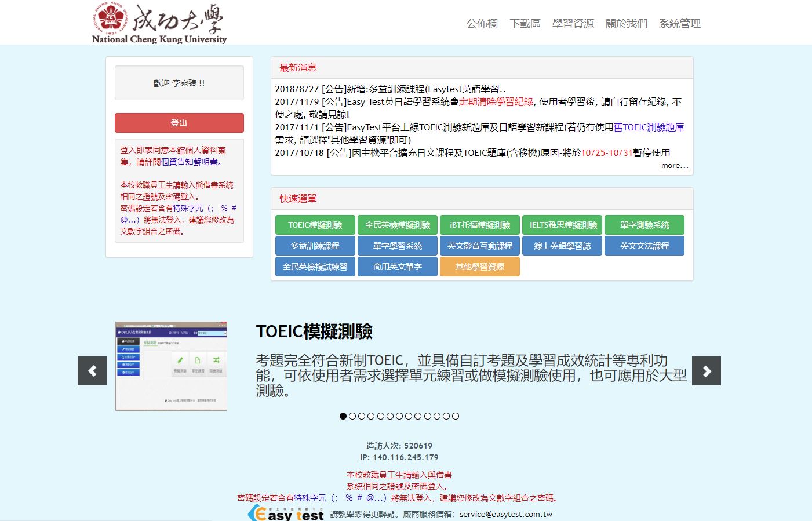Click TOEIC模擬測驗 carousel heading
This screenshot has width=812, height=521.
click(314, 331)
